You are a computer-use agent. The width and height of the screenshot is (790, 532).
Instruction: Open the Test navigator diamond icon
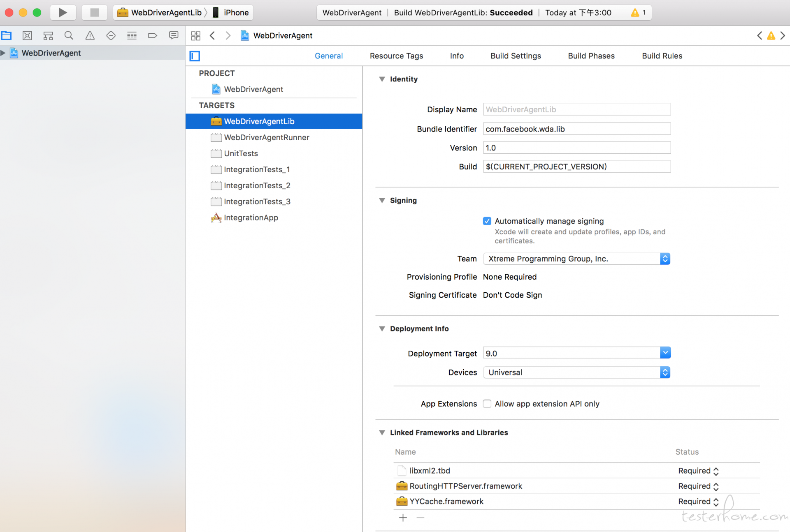[x=111, y=35]
